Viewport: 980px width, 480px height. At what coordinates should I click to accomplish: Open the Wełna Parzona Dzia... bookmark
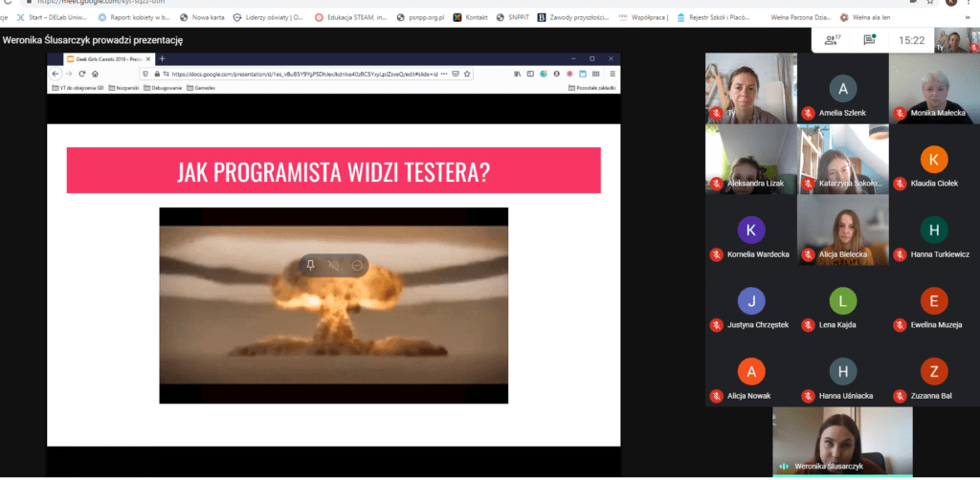(x=799, y=17)
